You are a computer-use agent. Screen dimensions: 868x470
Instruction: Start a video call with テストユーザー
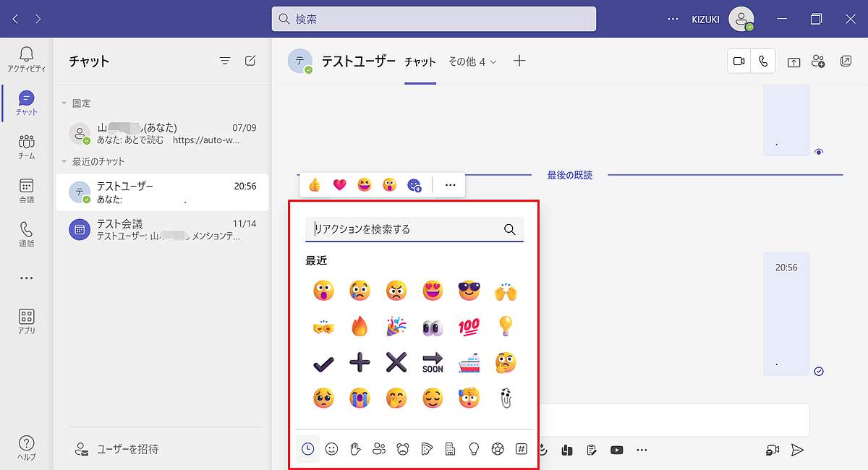pyautogui.click(x=739, y=61)
